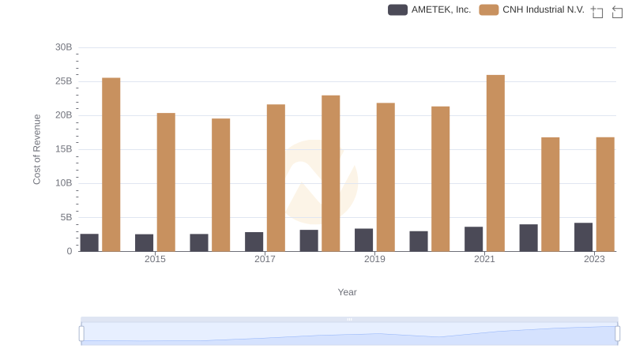The image size is (632, 364).
Task: Click the CNH Industrial bar for 2015
Action: tap(166, 182)
